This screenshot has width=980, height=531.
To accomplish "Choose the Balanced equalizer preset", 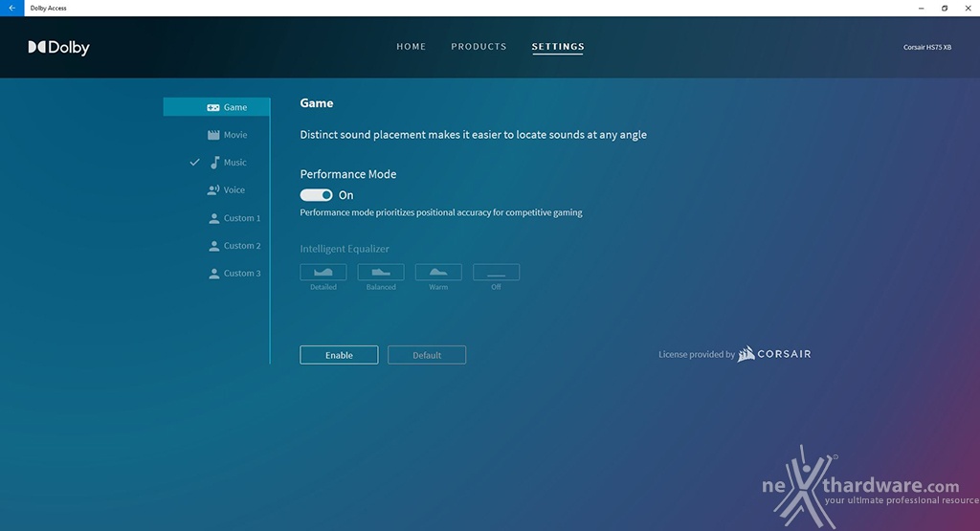I will tap(381, 272).
